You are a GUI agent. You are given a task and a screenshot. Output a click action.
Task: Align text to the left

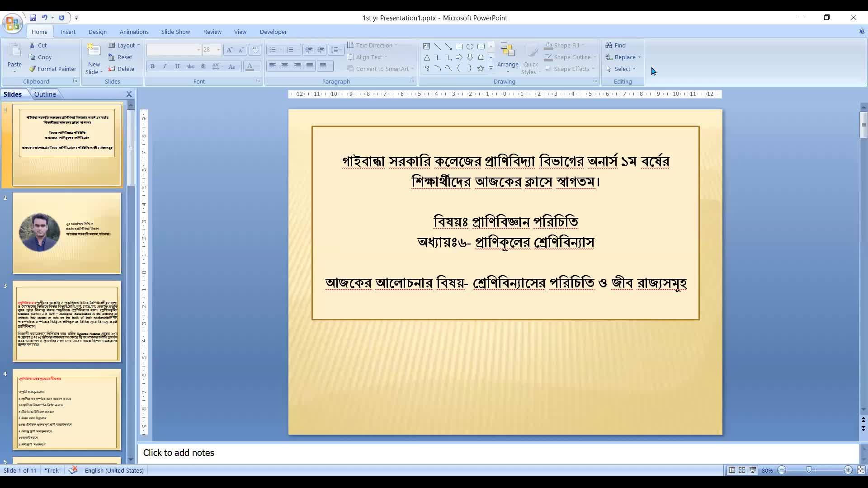272,66
